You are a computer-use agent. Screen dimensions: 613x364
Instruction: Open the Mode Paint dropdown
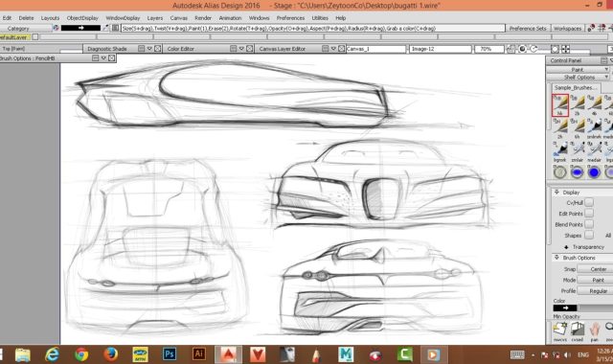[x=595, y=280]
